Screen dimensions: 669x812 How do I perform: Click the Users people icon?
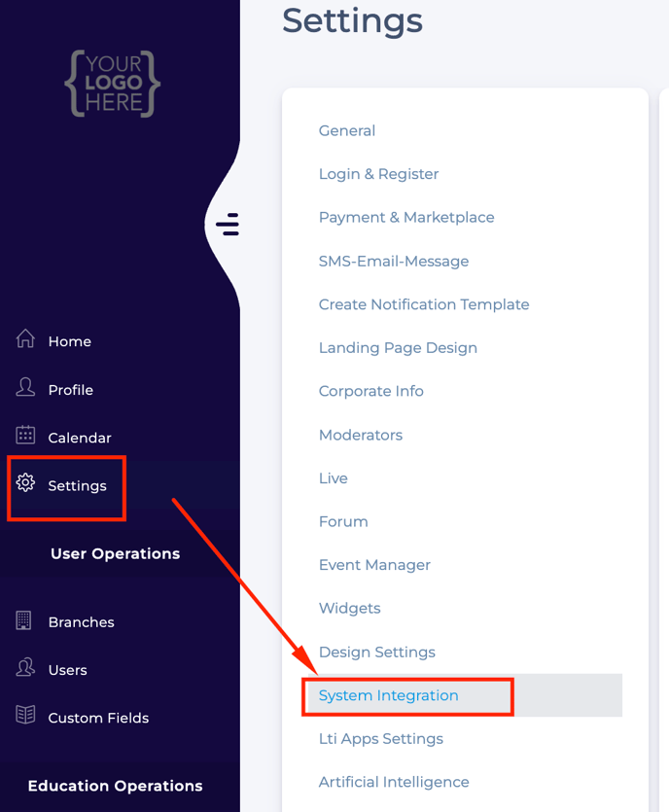(25, 667)
